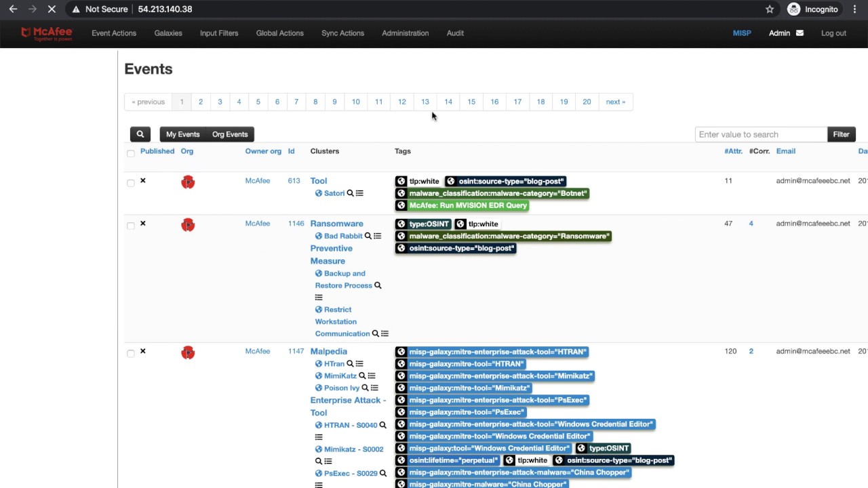Open the Input Filters menu
This screenshot has width=868, height=488.
[219, 33]
